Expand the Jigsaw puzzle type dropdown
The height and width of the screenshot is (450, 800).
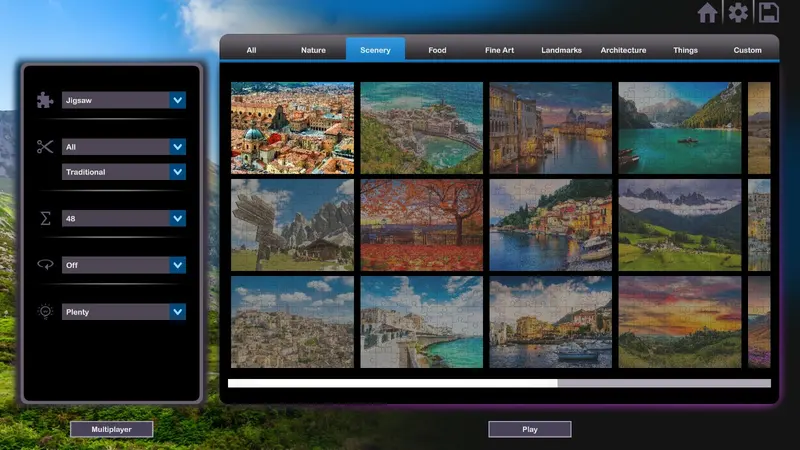click(x=123, y=100)
